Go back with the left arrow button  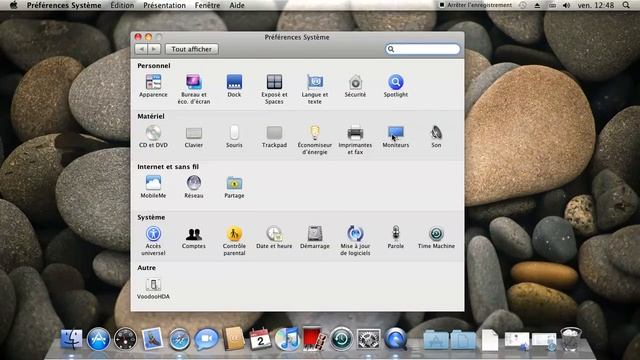141,49
